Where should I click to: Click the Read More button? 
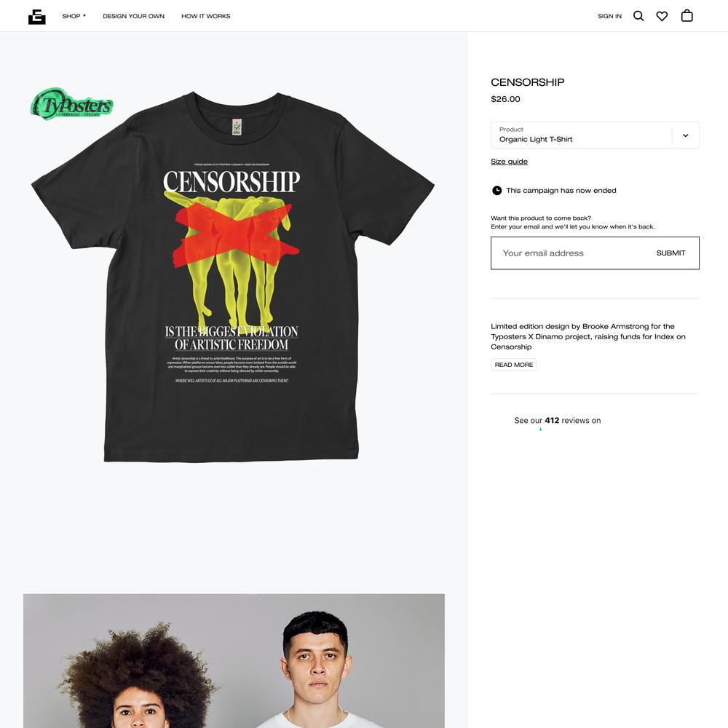coord(513,365)
